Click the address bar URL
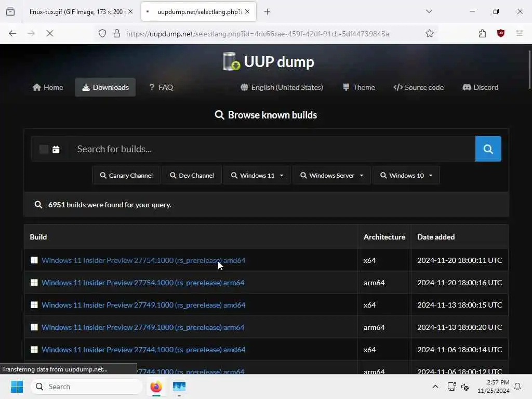The width and height of the screenshot is (532, 399). click(x=258, y=34)
